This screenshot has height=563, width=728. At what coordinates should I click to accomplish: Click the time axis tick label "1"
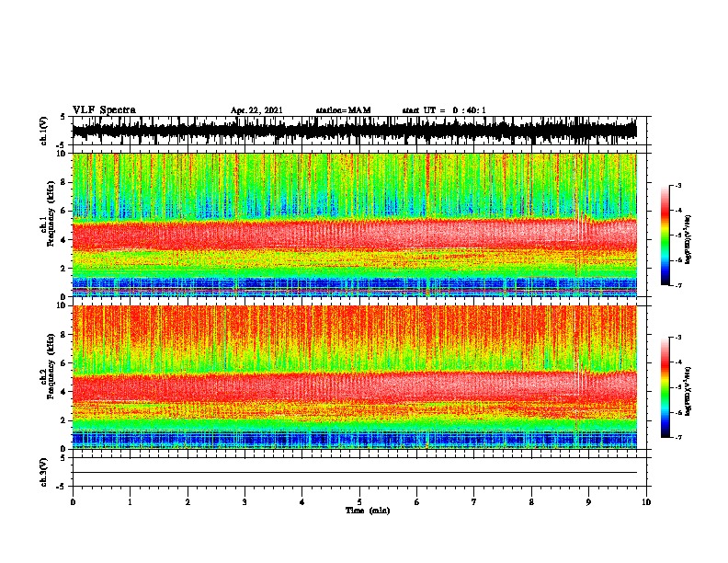coord(130,502)
